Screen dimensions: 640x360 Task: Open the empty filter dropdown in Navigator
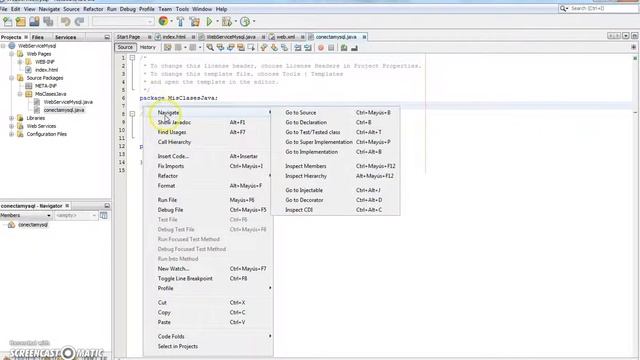click(76, 215)
